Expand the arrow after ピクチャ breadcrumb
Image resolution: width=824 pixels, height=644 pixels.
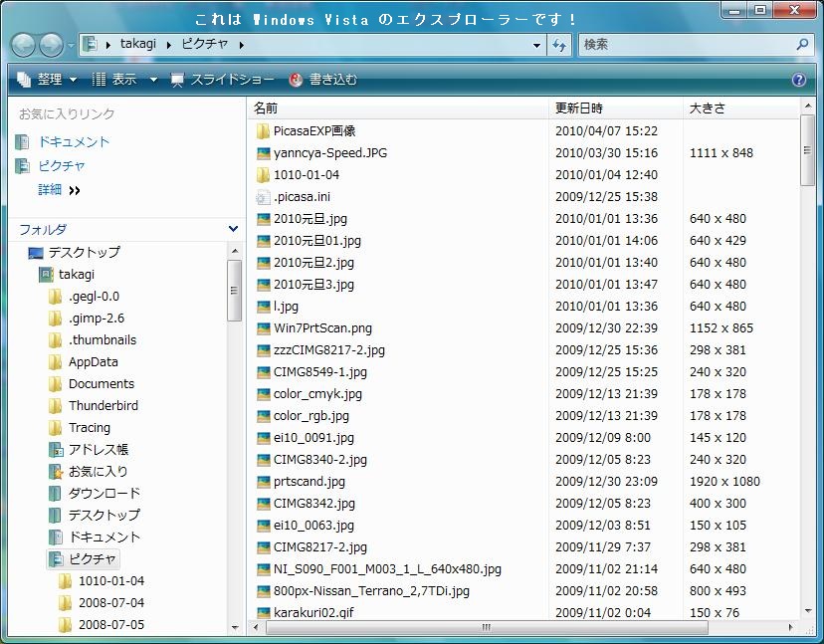pyautogui.click(x=241, y=45)
